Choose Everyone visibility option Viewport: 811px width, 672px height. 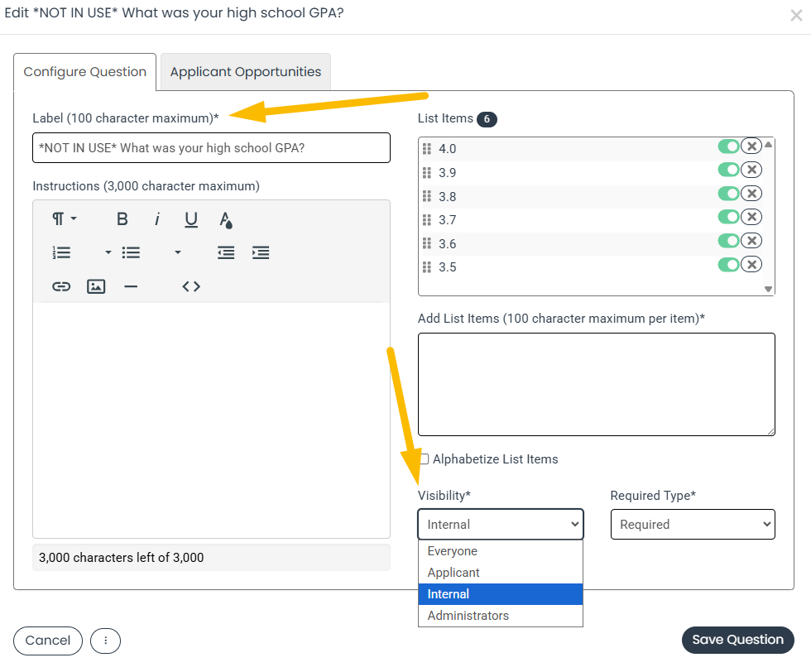501,551
